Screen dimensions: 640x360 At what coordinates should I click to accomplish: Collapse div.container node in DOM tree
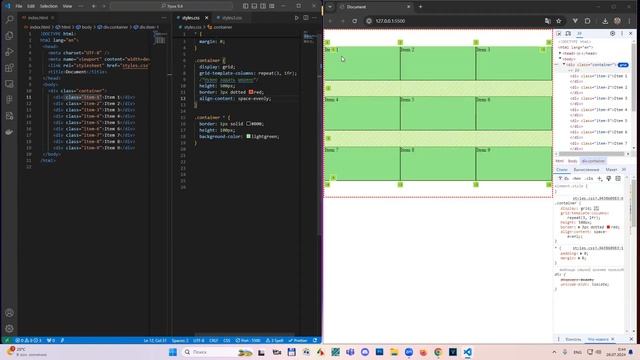point(564,64)
